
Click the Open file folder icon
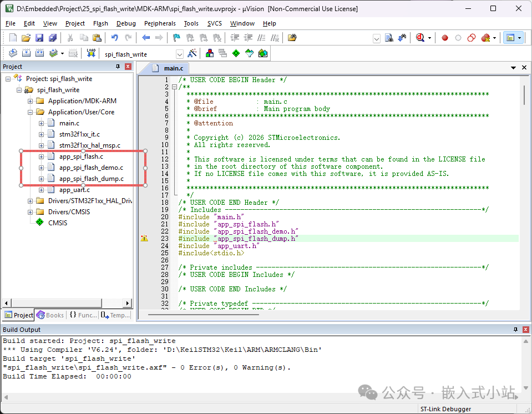tap(26, 38)
